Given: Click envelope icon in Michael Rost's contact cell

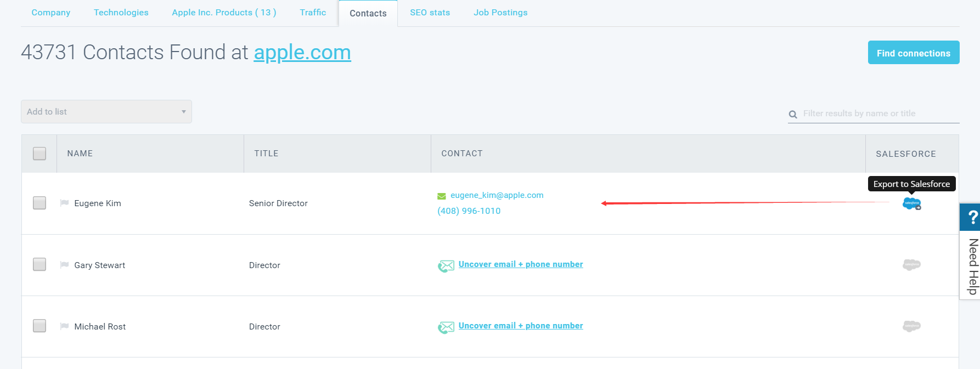Looking at the screenshot, I should (446, 327).
